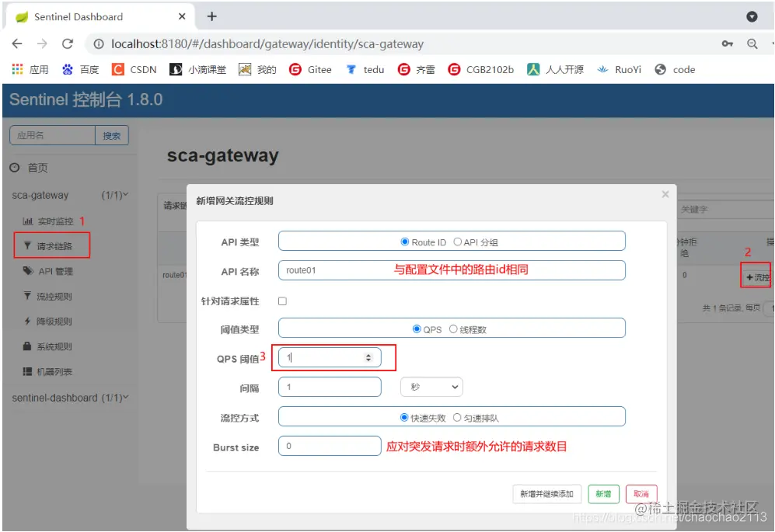Image resolution: width=775 pixels, height=532 pixels.
Task: Open the tedu bookmark
Action: (365, 70)
